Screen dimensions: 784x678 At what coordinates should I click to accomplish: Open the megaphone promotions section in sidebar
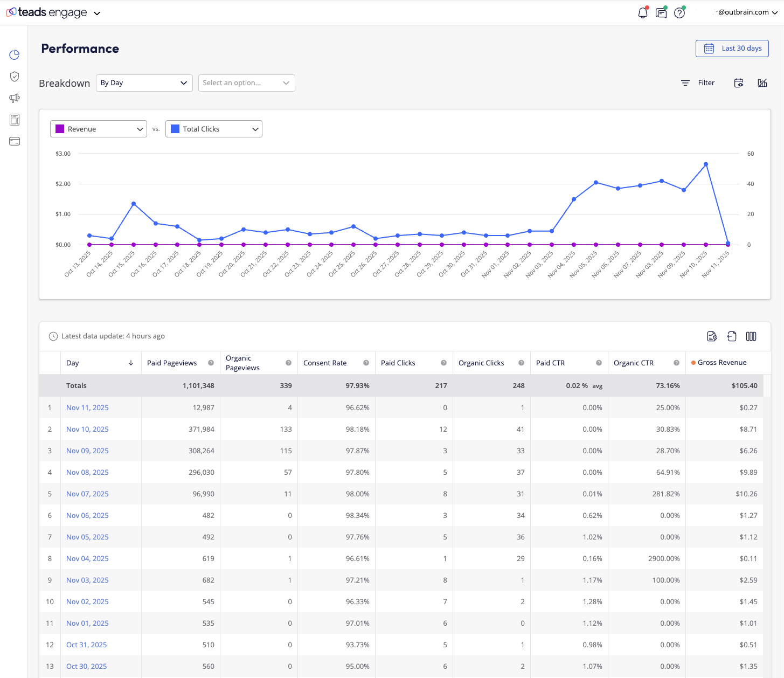click(x=15, y=98)
